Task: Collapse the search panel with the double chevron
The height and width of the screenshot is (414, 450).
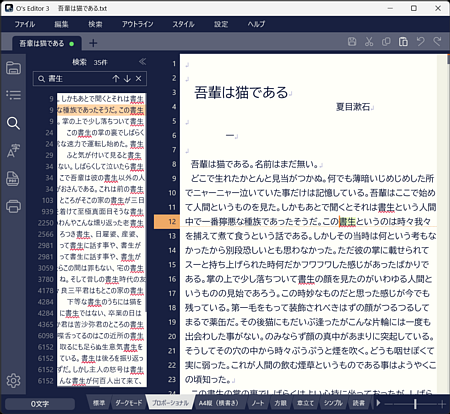Action: (142, 62)
